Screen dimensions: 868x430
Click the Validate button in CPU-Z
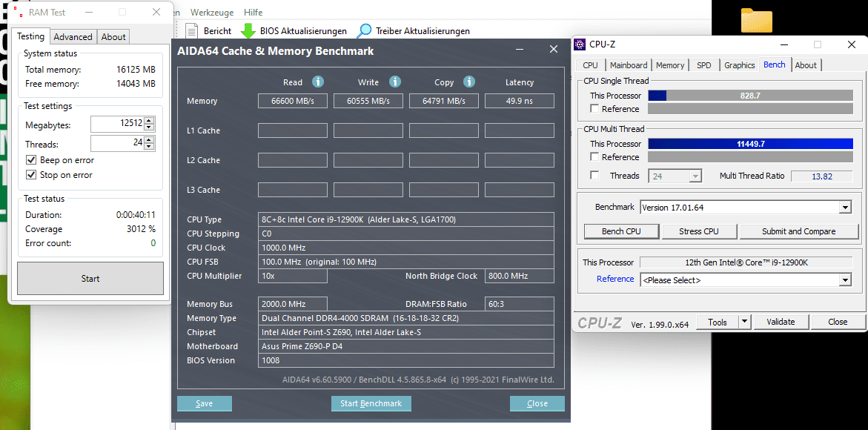781,322
